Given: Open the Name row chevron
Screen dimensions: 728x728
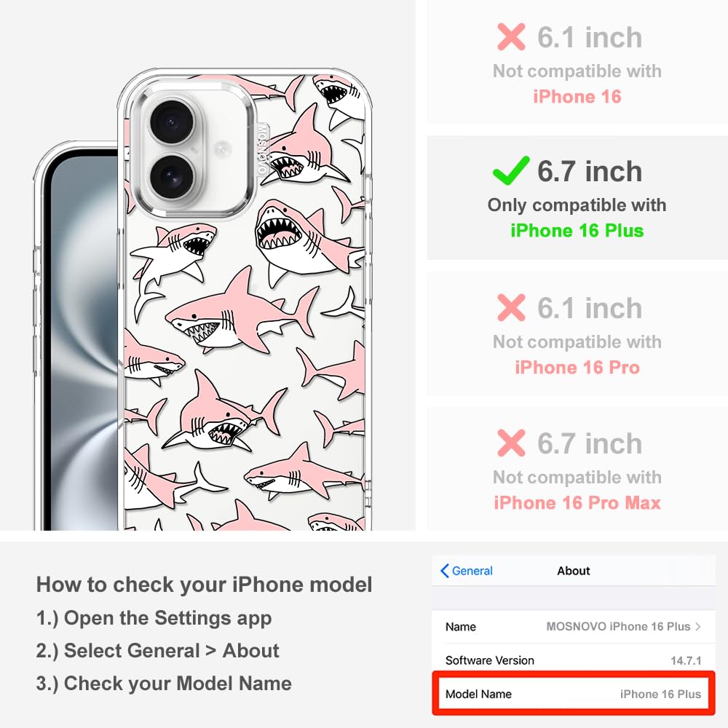Looking at the screenshot, I should [698, 627].
